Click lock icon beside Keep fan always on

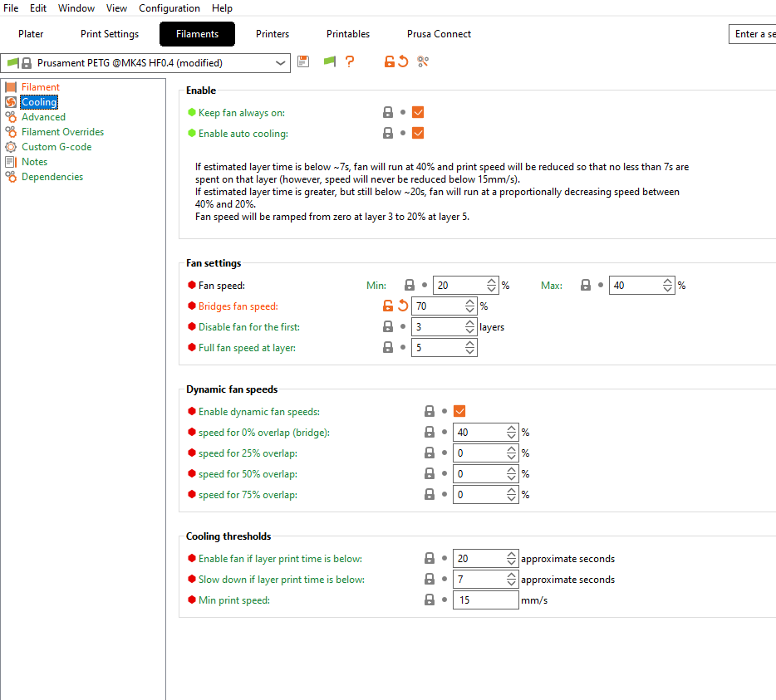point(388,112)
